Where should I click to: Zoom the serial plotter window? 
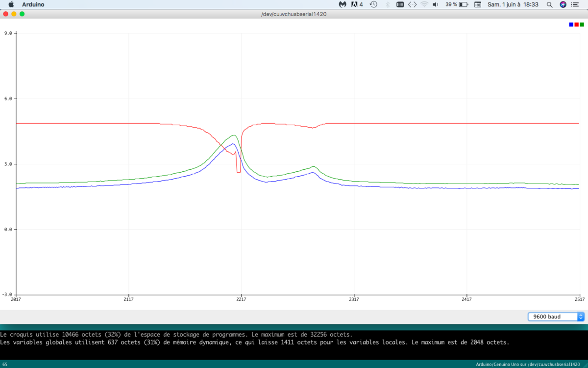tap(22, 14)
